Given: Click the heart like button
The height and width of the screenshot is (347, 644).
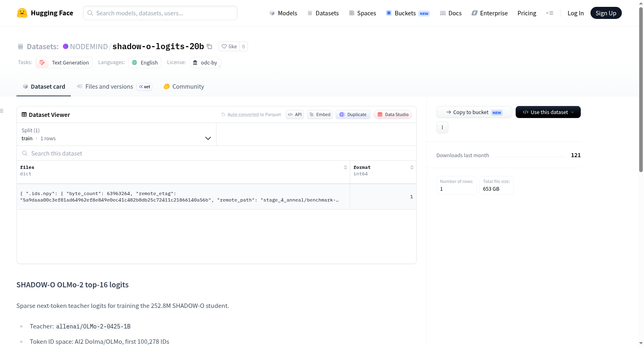Looking at the screenshot, I should point(229,46).
